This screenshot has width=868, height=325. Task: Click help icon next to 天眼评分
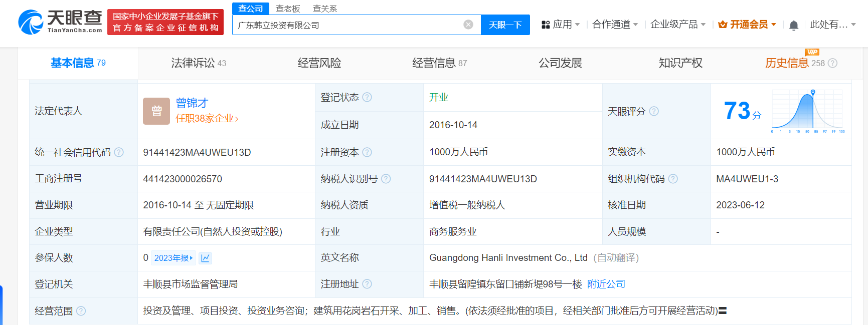pos(654,111)
